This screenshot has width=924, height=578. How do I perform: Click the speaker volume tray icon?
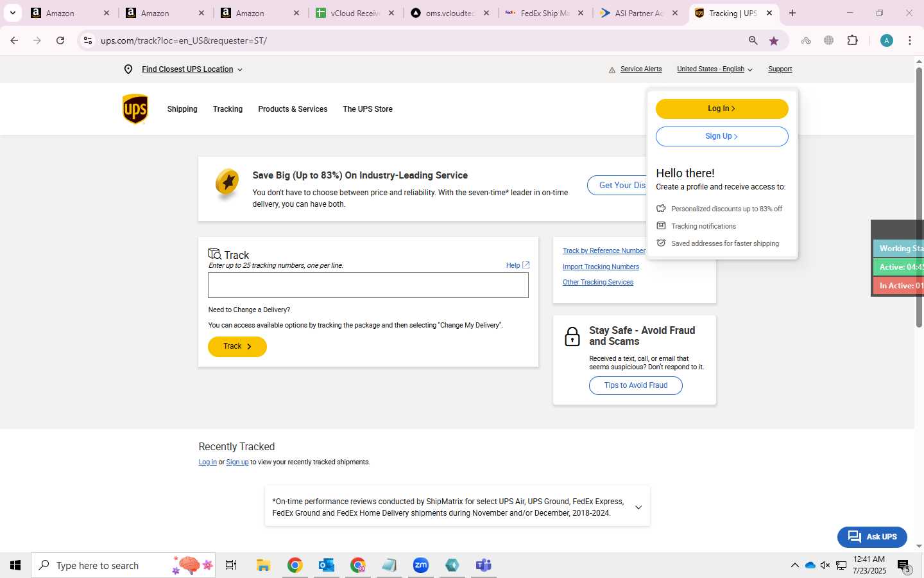825,565
